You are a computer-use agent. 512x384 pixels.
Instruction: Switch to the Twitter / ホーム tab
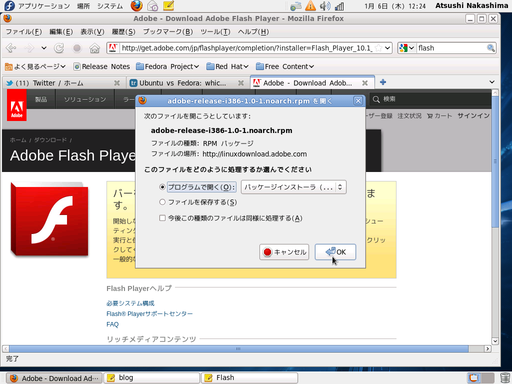[63, 83]
